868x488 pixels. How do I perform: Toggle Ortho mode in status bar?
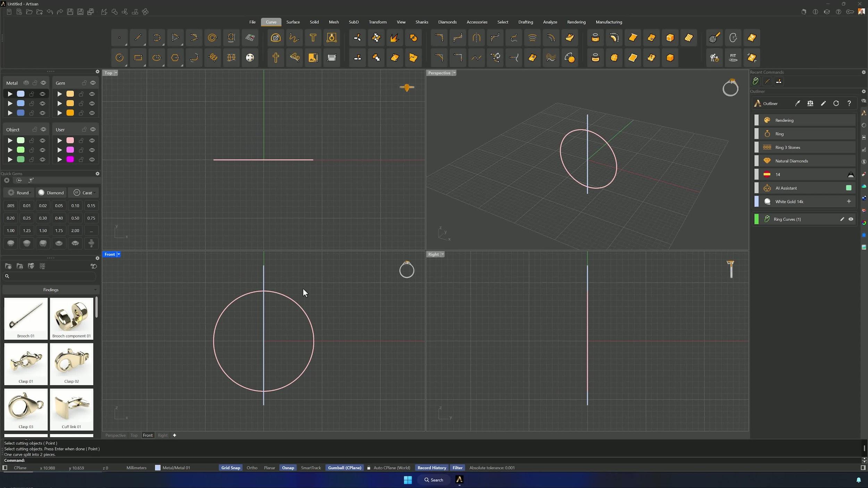(x=252, y=468)
